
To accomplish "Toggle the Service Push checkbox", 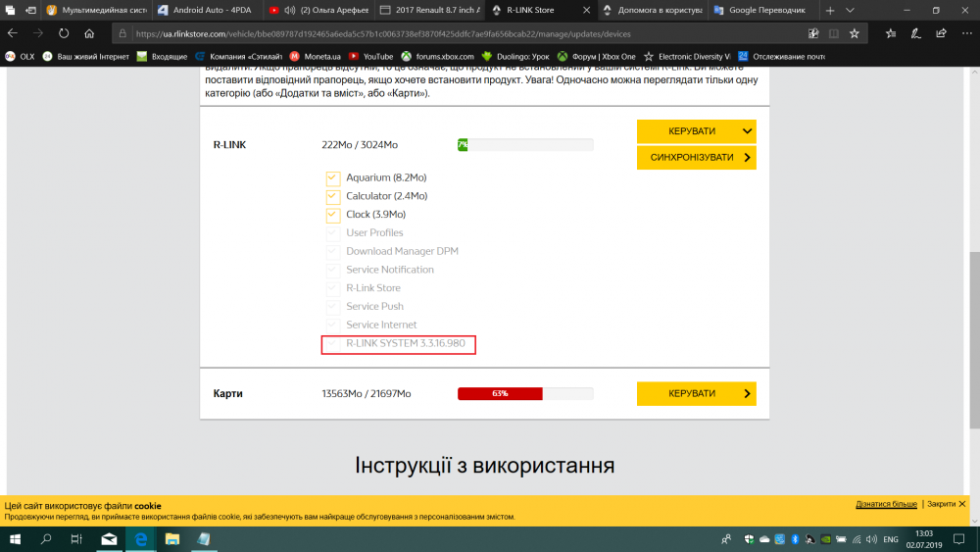I will (333, 307).
